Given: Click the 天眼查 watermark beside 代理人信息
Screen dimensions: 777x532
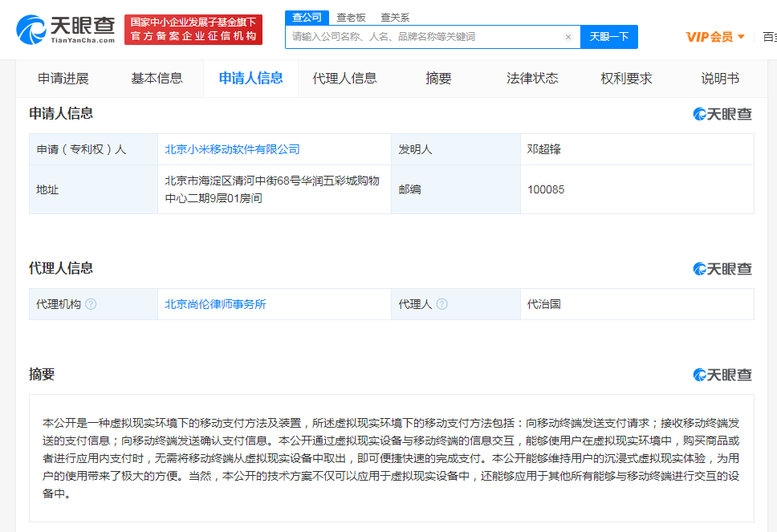Looking at the screenshot, I should [x=722, y=269].
